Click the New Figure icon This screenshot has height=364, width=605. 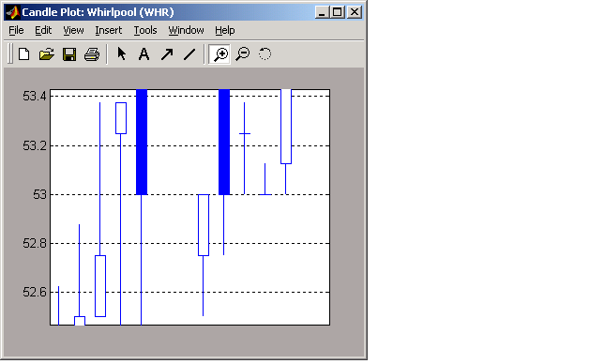tap(24, 54)
